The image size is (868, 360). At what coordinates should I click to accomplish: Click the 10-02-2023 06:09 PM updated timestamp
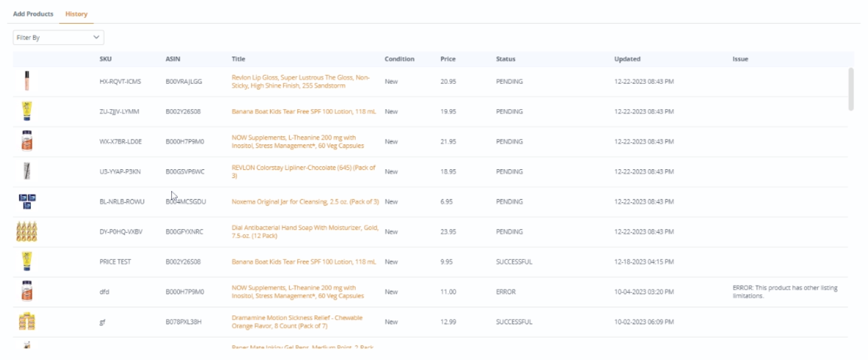(644, 322)
